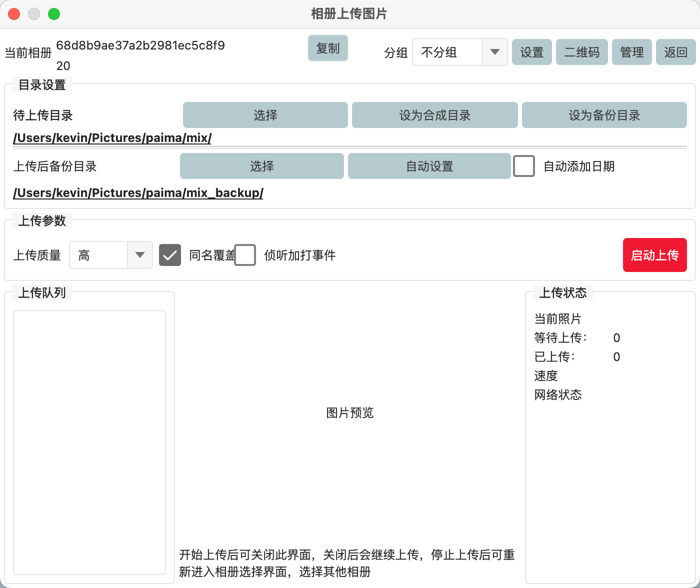
Task: Set folder as 设为备份目录
Action: point(604,115)
